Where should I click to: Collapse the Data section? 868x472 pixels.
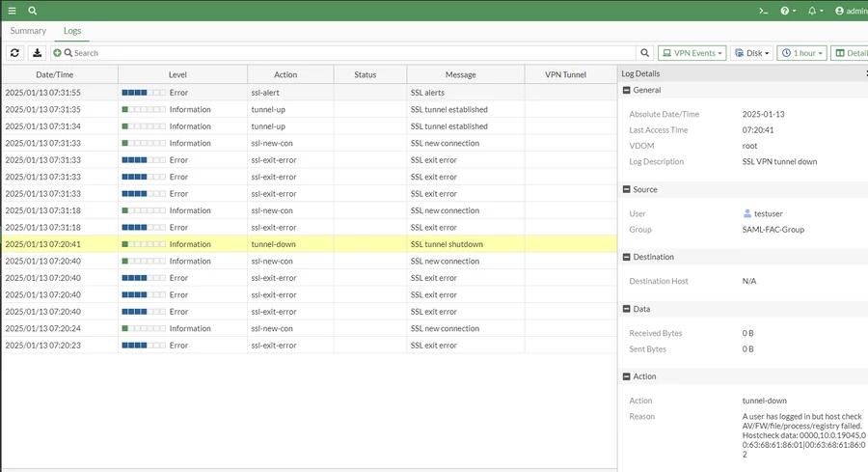(627, 309)
